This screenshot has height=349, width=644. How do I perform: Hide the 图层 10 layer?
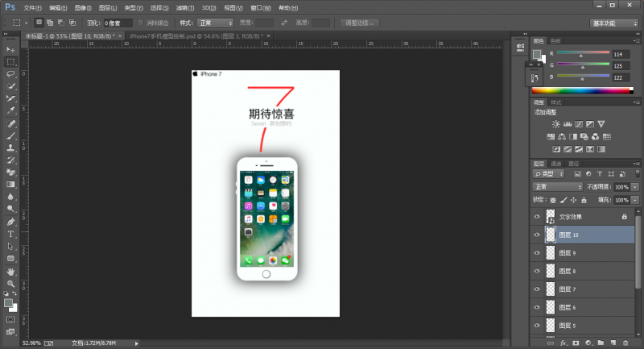537,235
